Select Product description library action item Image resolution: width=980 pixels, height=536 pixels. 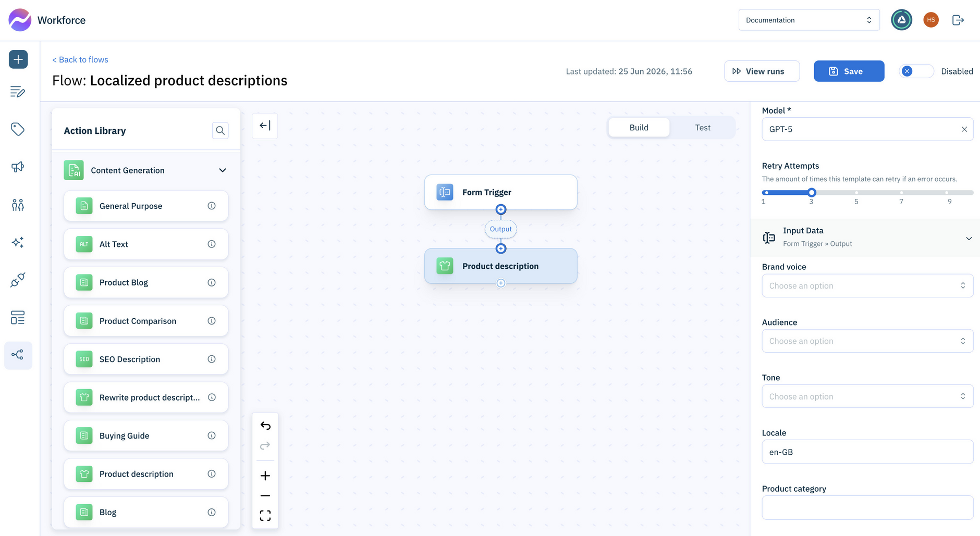(x=146, y=474)
